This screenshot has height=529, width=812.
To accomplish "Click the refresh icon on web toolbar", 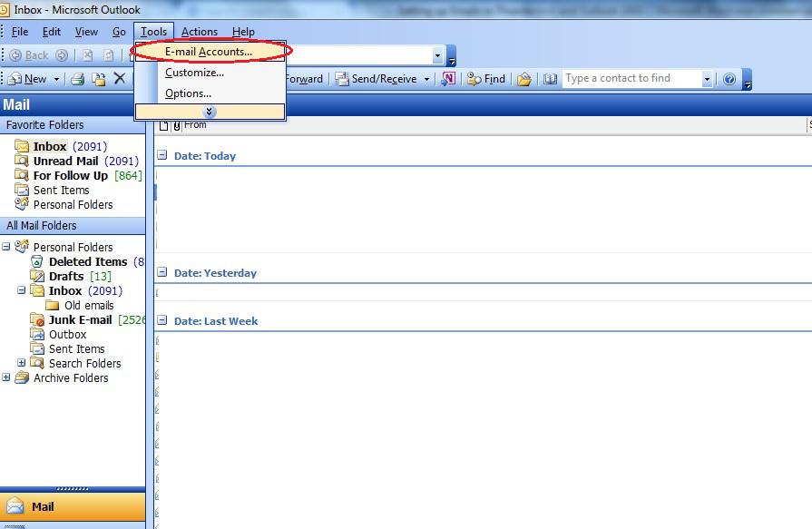I will pyautogui.click(x=108, y=55).
